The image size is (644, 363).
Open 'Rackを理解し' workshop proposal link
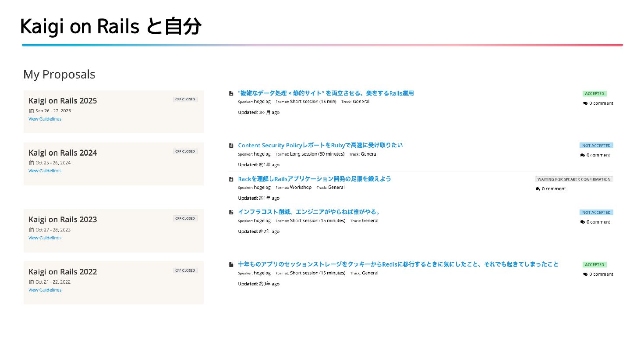point(314,179)
